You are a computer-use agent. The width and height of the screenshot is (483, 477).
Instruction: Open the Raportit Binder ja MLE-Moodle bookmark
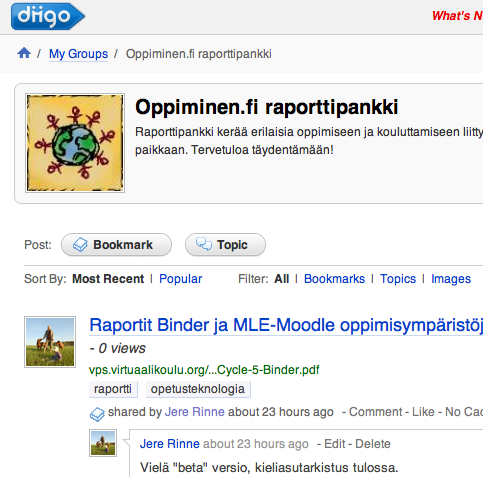[x=286, y=325]
